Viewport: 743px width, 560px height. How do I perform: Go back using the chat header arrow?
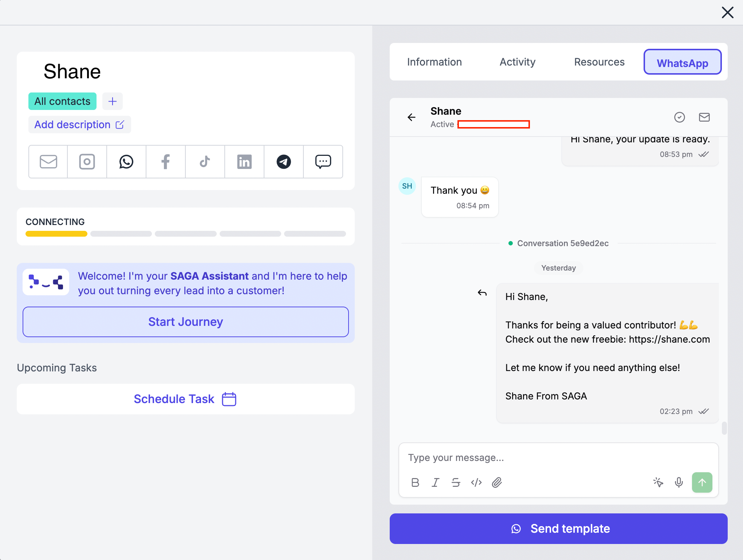click(x=412, y=117)
